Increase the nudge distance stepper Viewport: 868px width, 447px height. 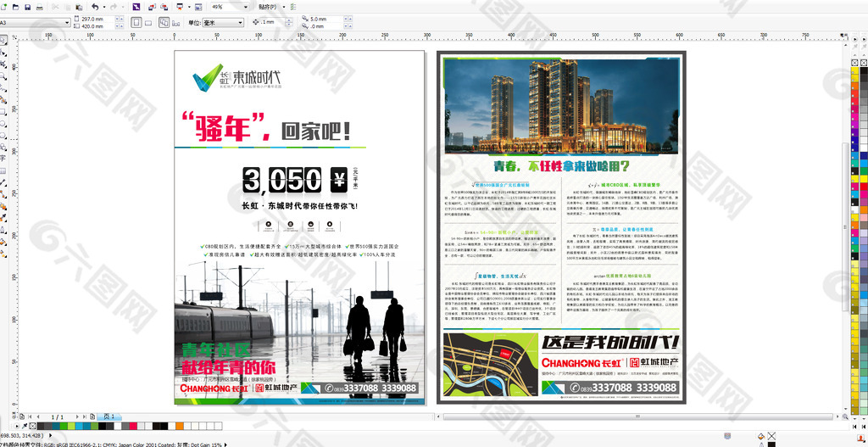tap(288, 20)
